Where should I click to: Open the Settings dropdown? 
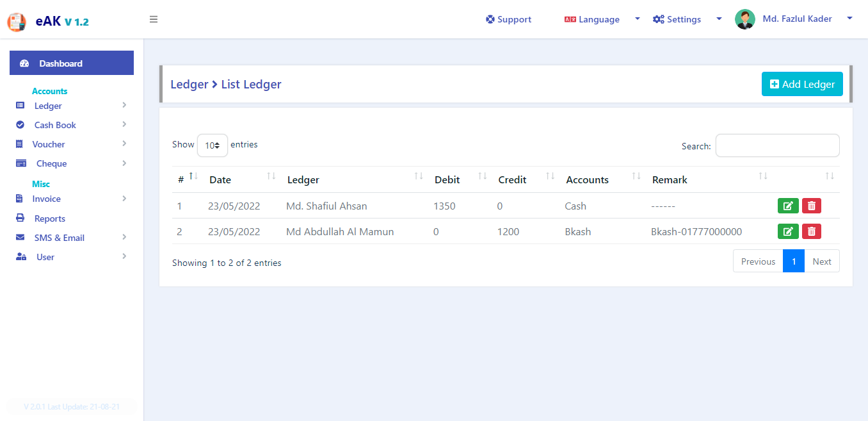pyautogui.click(x=687, y=19)
